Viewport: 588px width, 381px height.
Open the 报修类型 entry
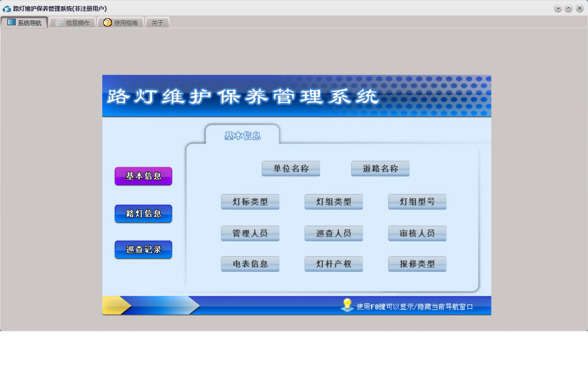[417, 264]
